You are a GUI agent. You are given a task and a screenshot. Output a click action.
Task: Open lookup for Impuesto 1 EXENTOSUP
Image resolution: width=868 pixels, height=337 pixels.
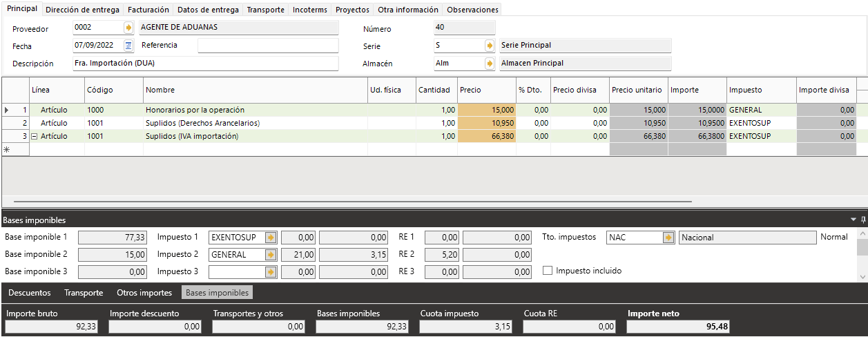(x=271, y=238)
